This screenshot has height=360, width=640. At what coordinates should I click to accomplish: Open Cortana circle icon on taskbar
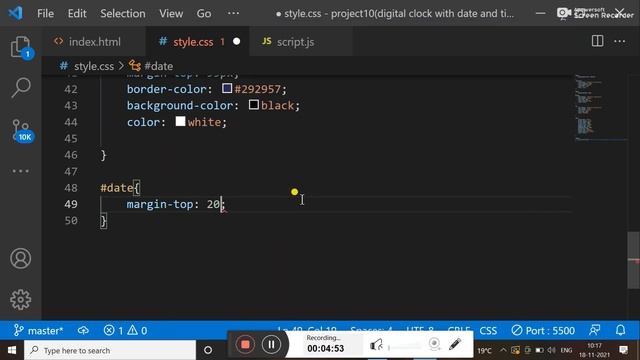tap(208, 350)
